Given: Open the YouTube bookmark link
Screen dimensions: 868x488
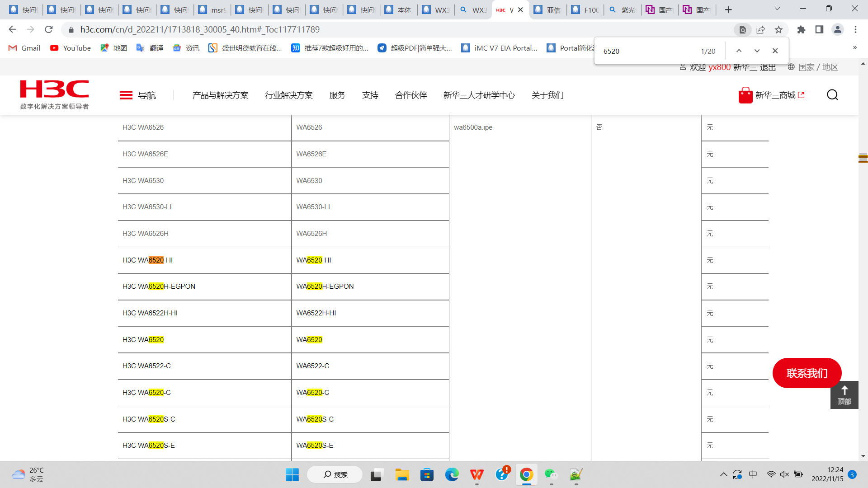Looking at the screenshot, I should coord(71,48).
